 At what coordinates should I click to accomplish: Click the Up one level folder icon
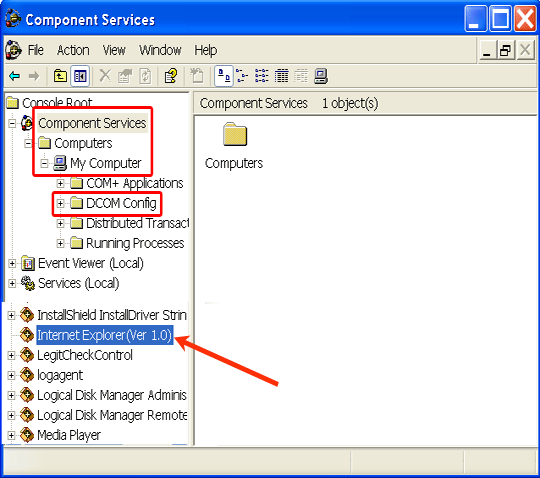(60, 75)
